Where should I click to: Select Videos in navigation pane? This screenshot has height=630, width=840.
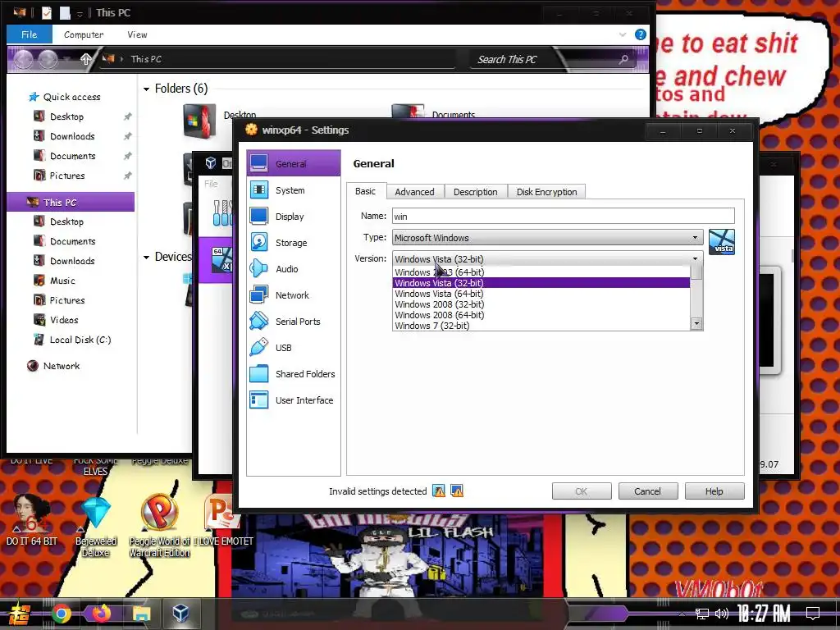pyautogui.click(x=64, y=320)
